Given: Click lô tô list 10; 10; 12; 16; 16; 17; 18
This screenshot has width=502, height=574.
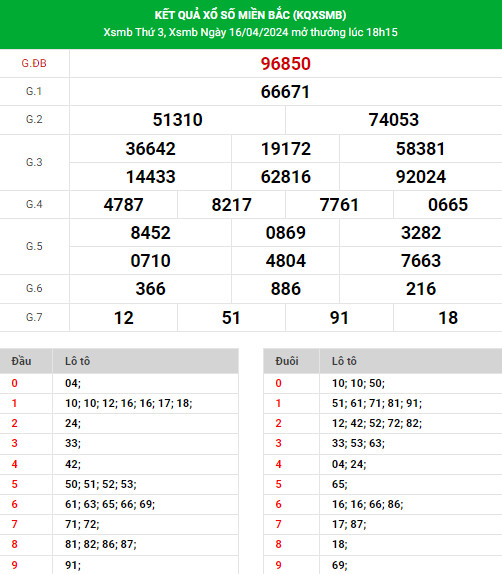Looking at the screenshot, I should coord(129,403).
